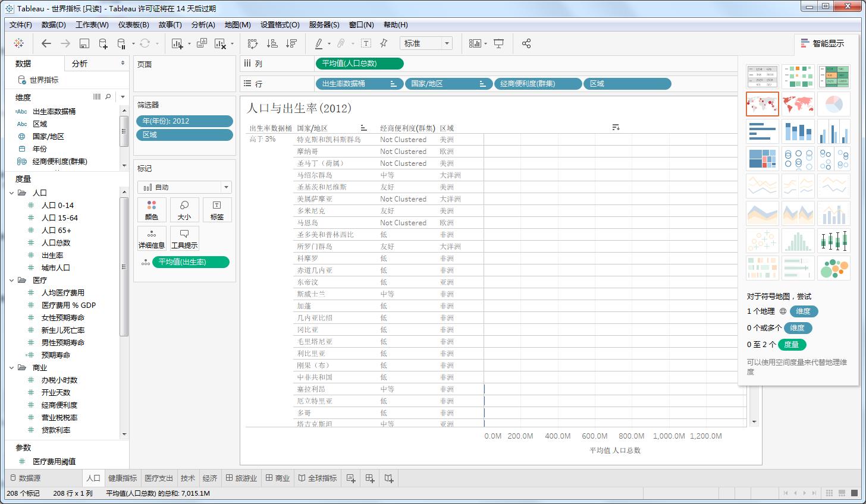Swap rows and columns with toolbar icon
Screen dimensions: 866x504
tap(253, 43)
